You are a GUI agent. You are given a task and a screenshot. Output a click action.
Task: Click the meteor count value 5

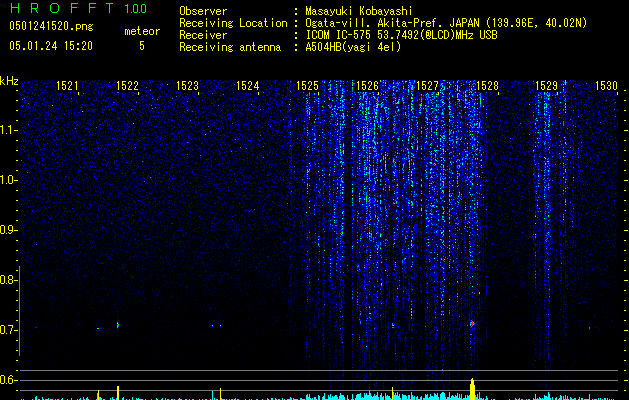142,46
